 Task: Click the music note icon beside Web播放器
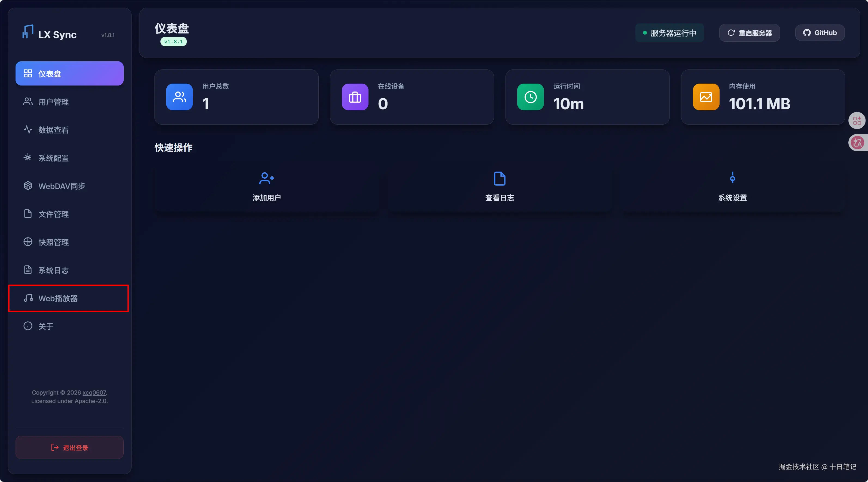coord(28,298)
